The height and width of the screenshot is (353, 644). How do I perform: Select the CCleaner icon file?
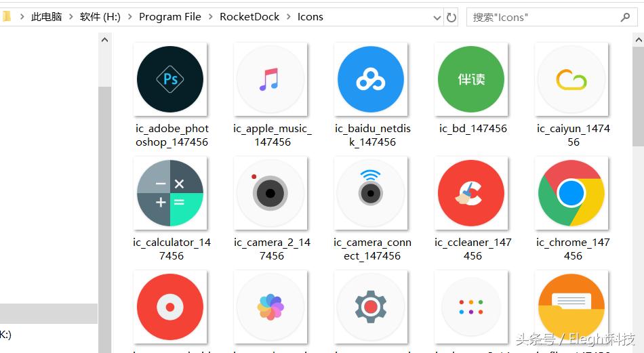click(471, 193)
